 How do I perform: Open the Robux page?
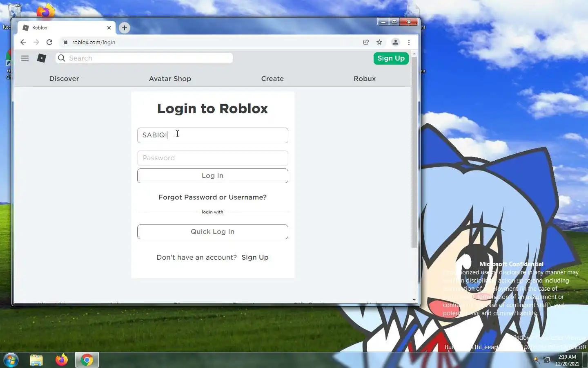pos(365,79)
